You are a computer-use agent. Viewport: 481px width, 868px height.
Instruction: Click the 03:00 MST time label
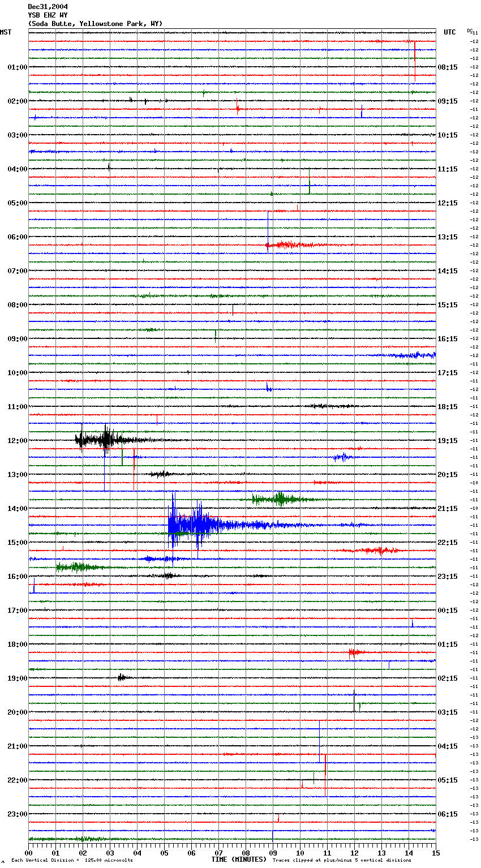tap(17, 135)
